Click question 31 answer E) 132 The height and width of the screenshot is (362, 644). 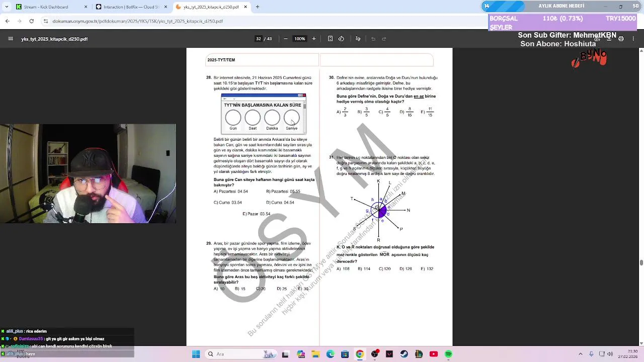[427, 269]
